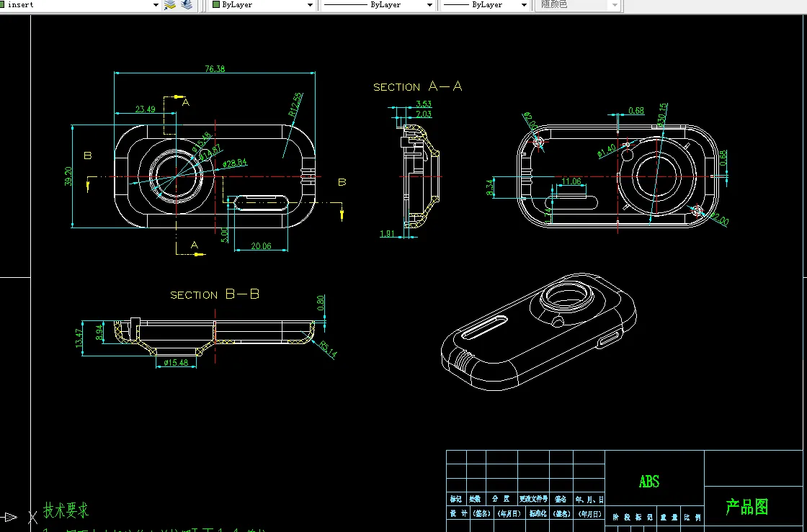Screen dimensions: 807x532
Task: Expand the ByLayer color dropdown
Action: 311,5
